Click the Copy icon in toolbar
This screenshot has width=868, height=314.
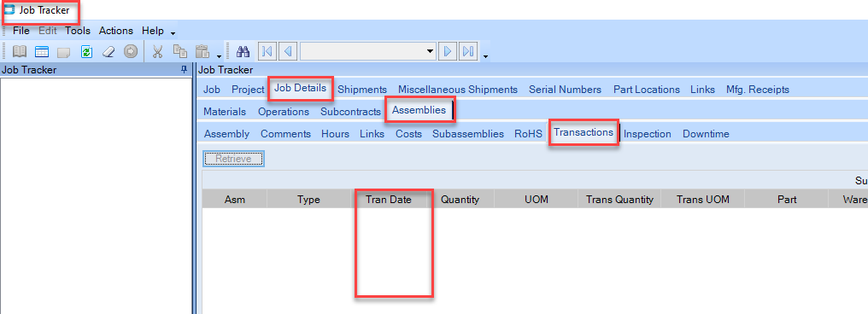pos(180,51)
